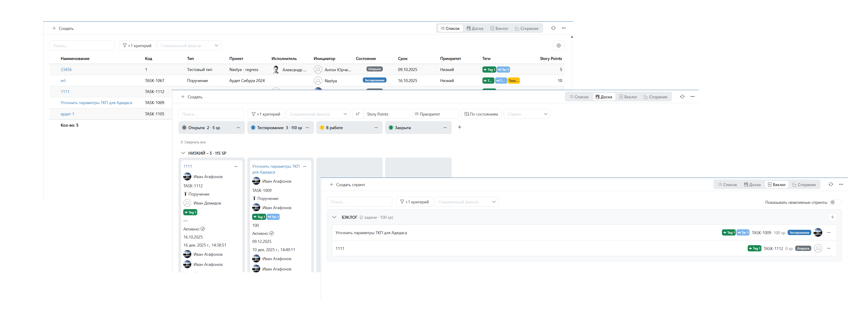This screenshot has height=321, width=868.
Task: Click the plus icon in БЭКЛОГ section
Action: pos(832,217)
